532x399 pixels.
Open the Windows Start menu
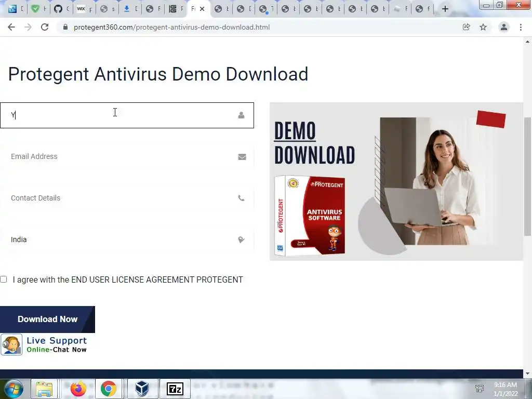pyautogui.click(x=14, y=389)
